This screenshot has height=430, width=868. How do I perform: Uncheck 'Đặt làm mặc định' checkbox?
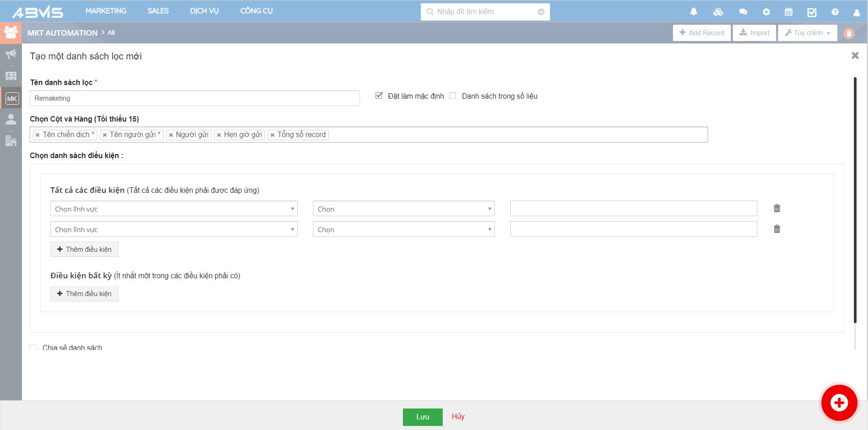tap(379, 96)
